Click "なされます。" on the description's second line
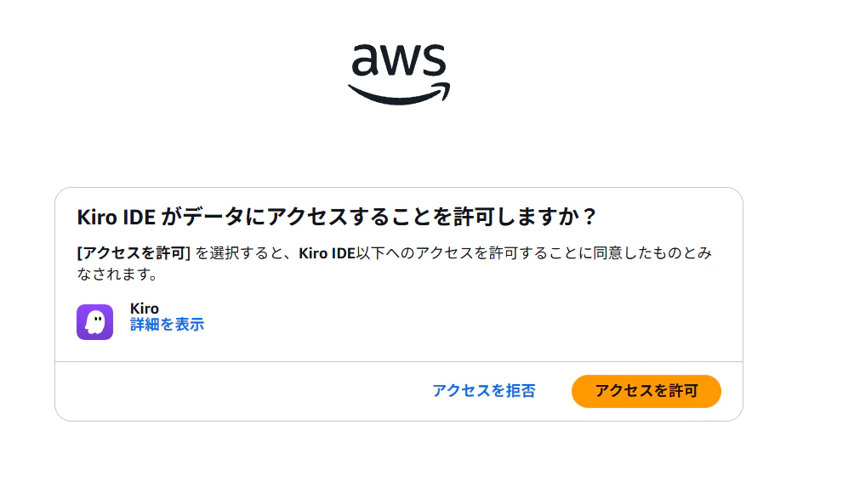Screen dimensions: 843x504 click(117, 274)
